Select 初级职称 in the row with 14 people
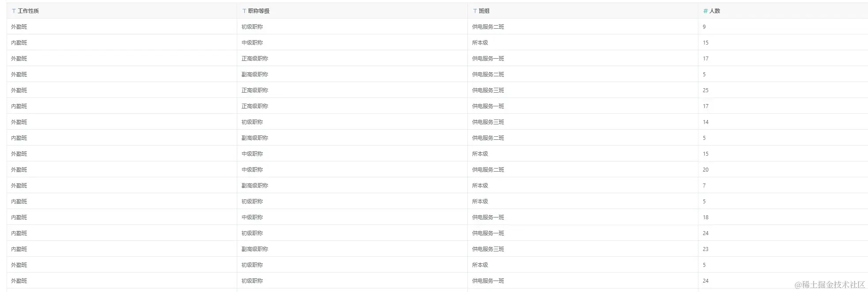868x292 pixels. click(x=252, y=122)
